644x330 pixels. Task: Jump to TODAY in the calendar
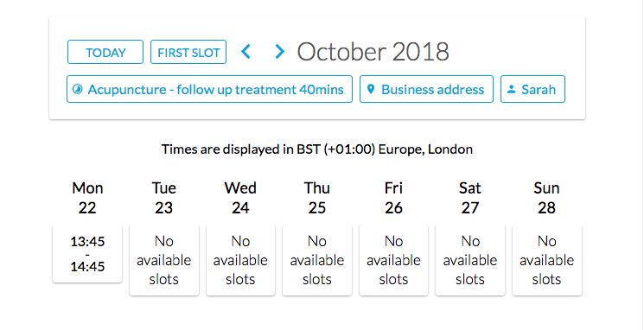105,52
